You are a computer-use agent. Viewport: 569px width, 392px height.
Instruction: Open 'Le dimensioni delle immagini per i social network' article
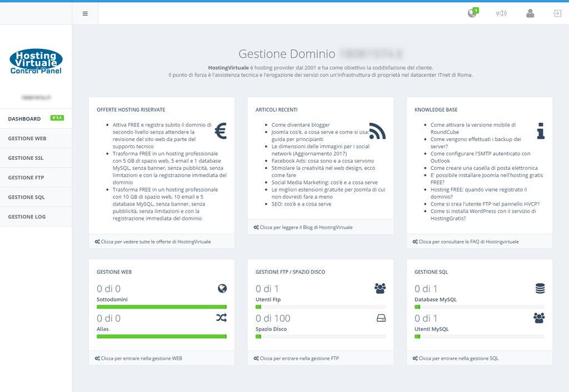(x=321, y=150)
